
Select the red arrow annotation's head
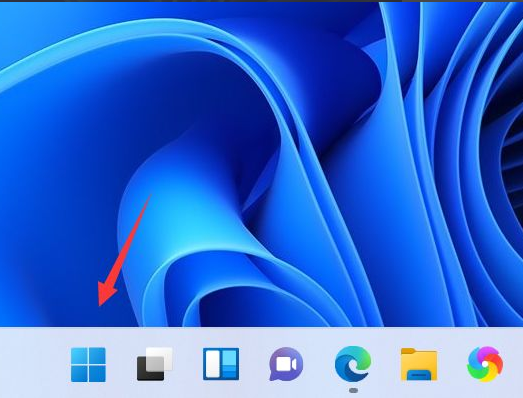point(106,294)
